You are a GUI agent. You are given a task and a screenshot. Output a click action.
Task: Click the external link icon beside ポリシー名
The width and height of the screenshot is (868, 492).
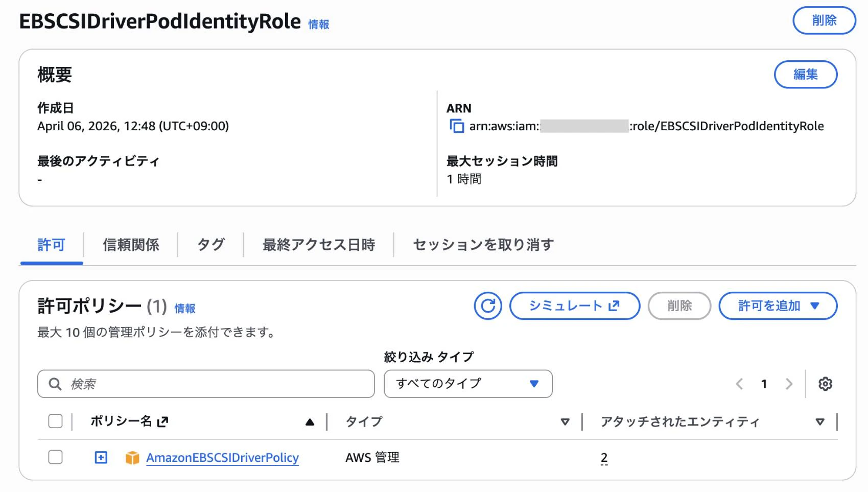pos(163,421)
